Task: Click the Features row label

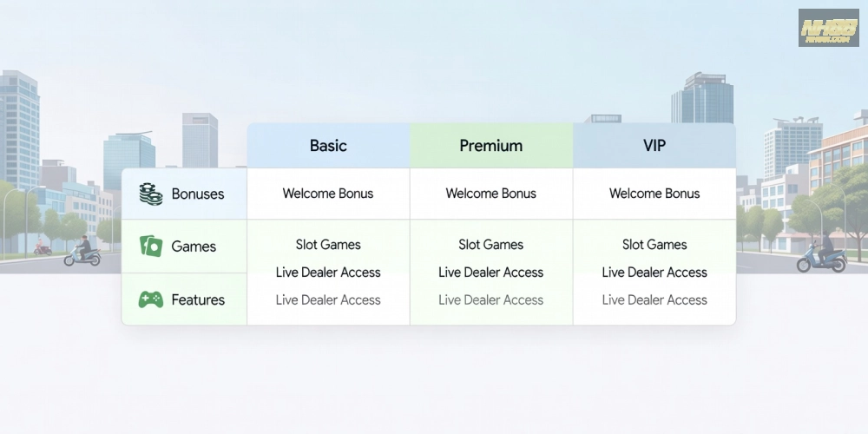Action: 198,300
